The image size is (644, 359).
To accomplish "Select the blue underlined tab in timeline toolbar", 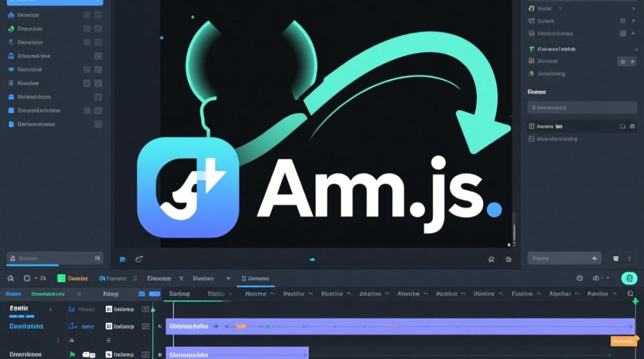I will pos(255,278).
